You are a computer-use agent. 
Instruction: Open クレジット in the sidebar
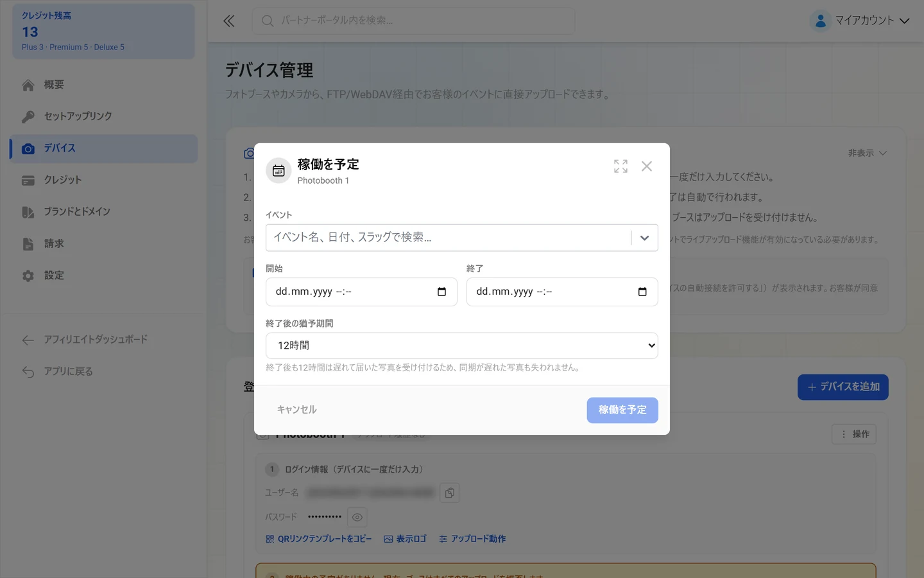103,180
